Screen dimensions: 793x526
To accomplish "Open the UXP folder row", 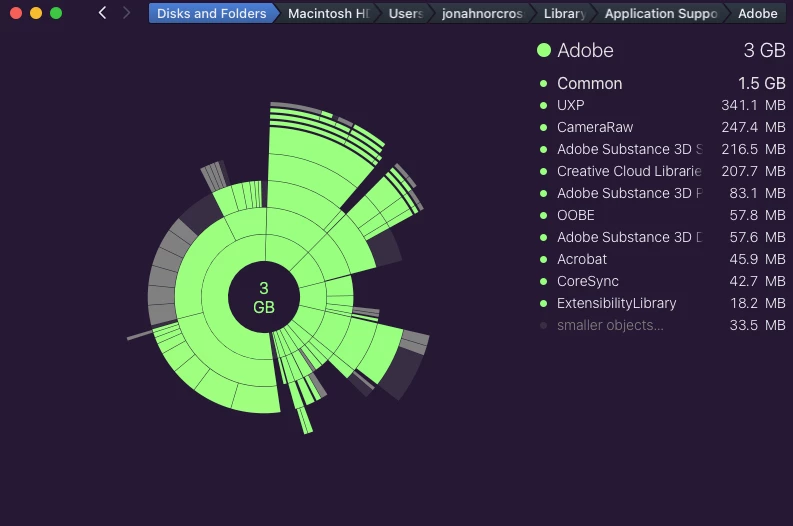I will tap(661, 105).
